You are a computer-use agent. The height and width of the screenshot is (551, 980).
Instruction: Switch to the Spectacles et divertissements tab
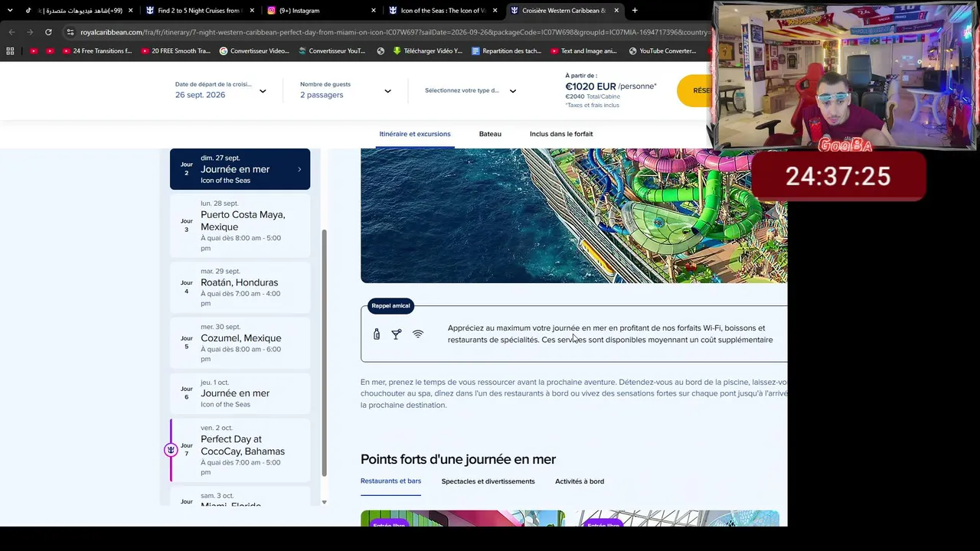coord(488,481)
